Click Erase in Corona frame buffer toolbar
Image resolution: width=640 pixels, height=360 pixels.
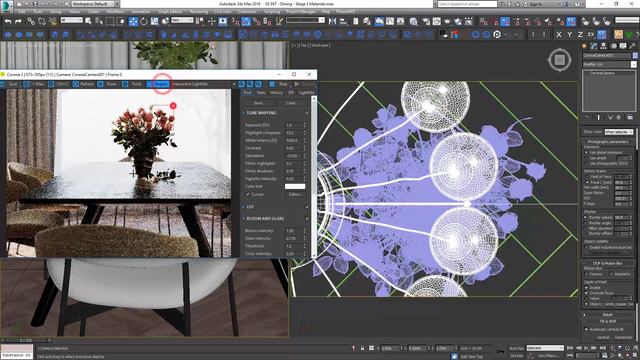(107, 84)
